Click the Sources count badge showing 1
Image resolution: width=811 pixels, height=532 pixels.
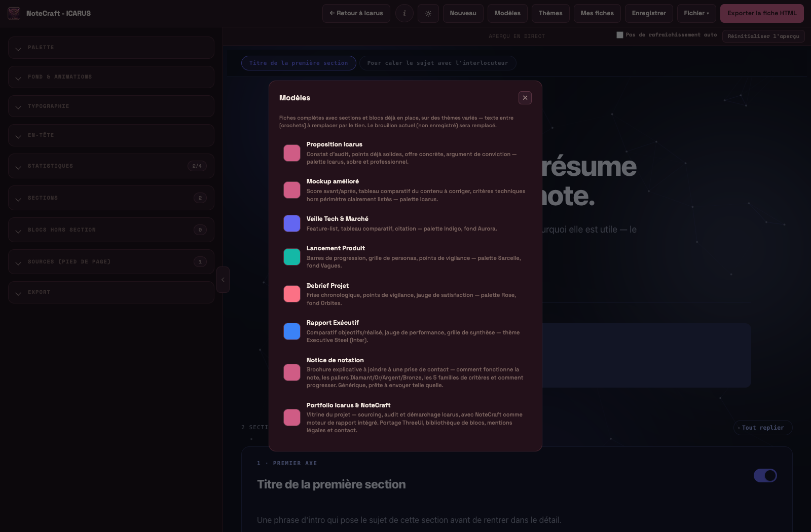point(200,262)
